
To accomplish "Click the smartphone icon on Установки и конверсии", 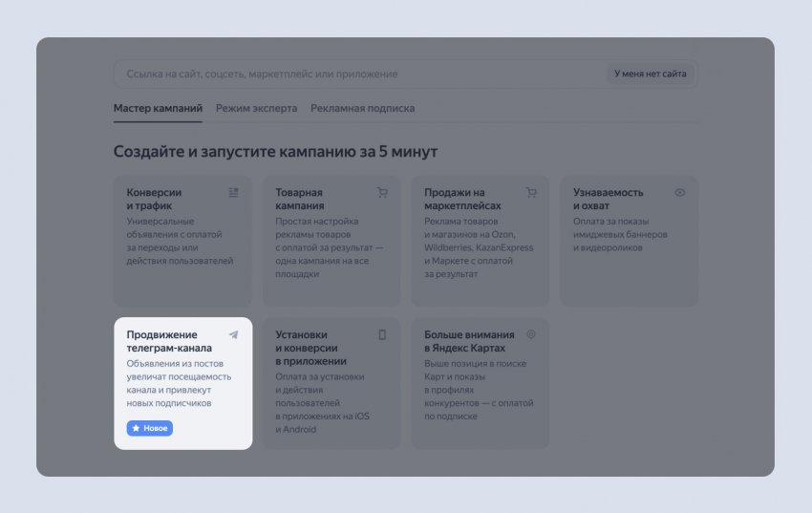I will click(382, 335).
